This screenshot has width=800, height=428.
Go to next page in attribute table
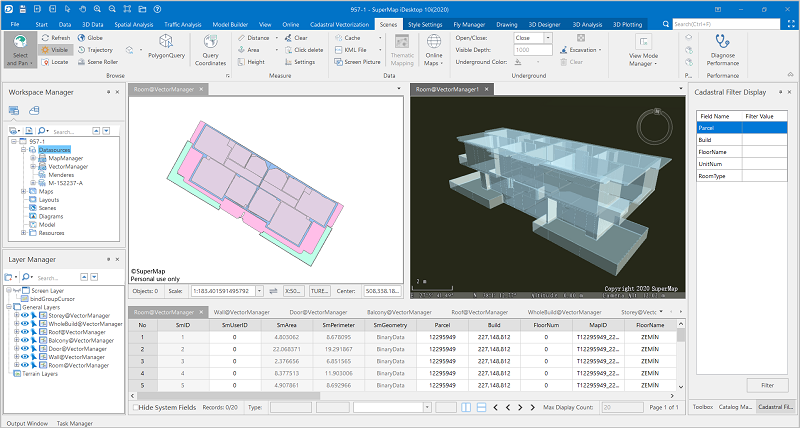(x=520, y=408)
